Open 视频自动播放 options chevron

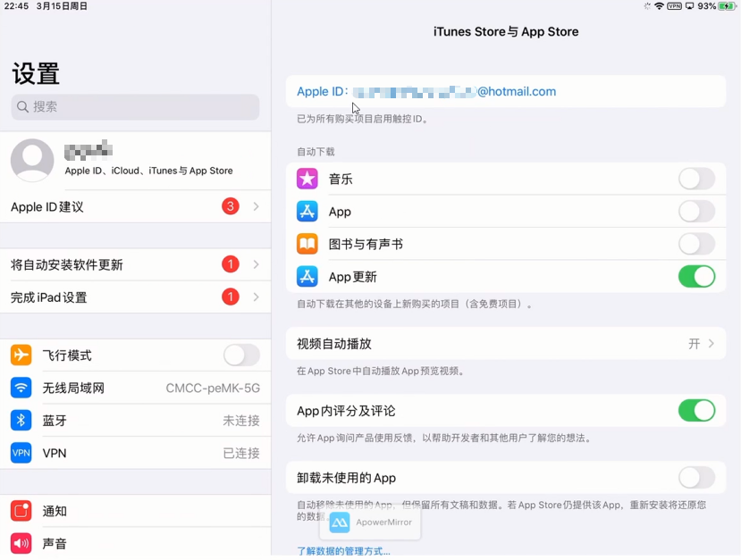click(712, 344)
